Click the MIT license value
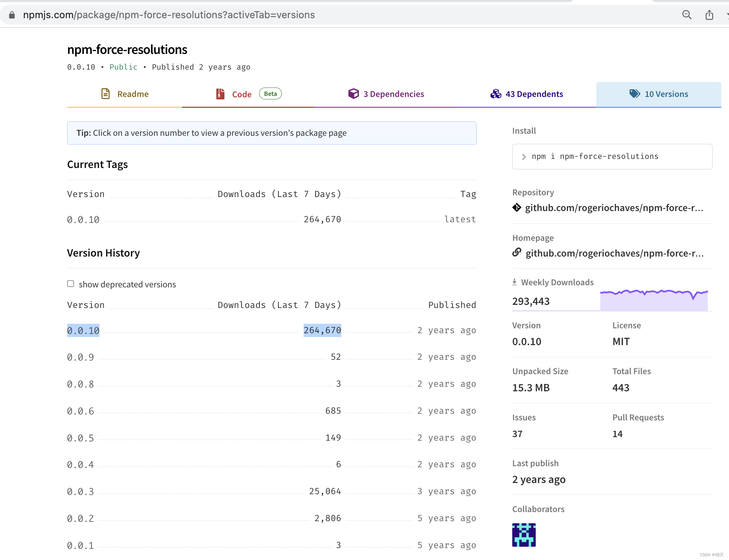This screenshot has height=560, width=729. [x=621, y=342]
